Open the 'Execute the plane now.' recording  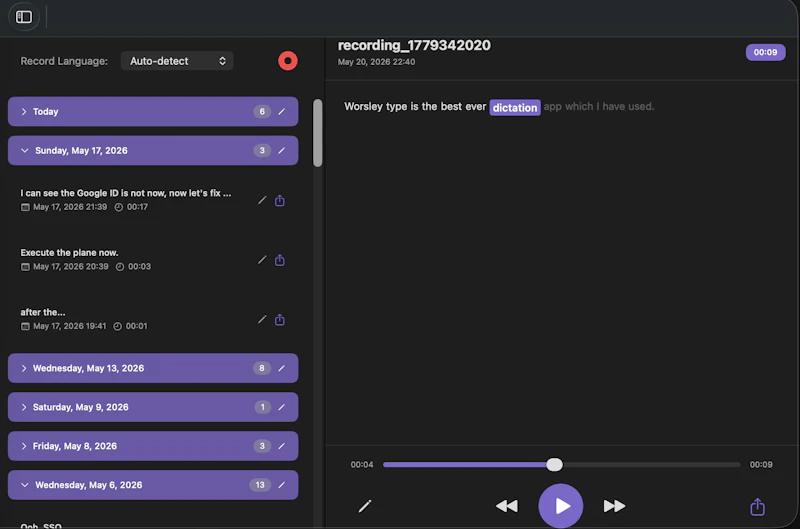click(x=153, y=260)
